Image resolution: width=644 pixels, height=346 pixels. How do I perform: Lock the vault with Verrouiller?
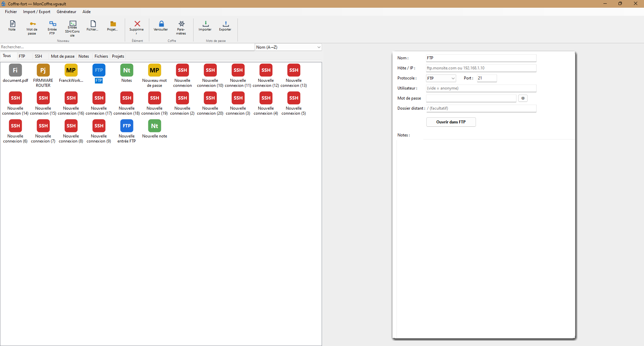tap(161, 26)
